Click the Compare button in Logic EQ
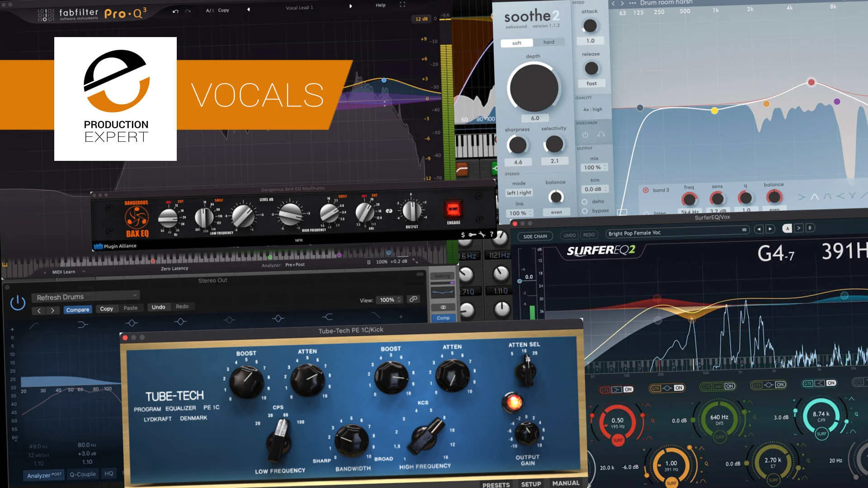The width and height of the screenshot is (868, 488). coord(78,310)
